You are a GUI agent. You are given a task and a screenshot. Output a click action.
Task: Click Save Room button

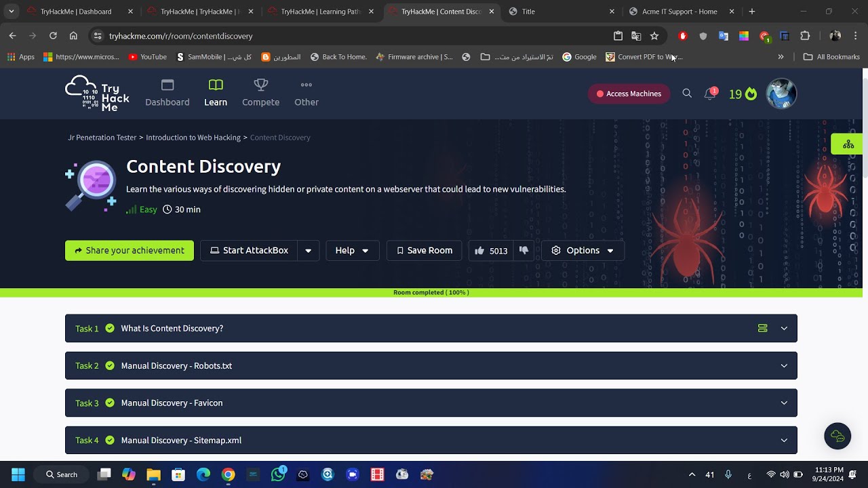tap(425, 250)
